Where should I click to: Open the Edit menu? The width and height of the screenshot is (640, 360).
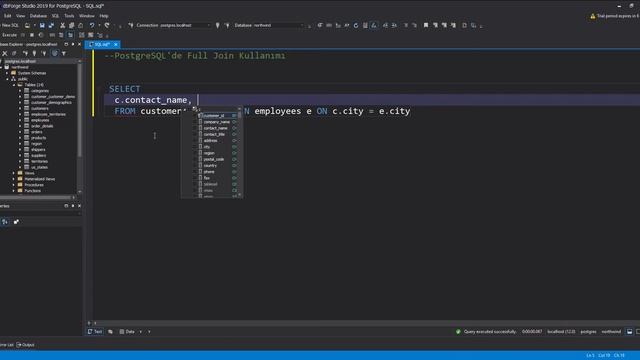(7, 16)
